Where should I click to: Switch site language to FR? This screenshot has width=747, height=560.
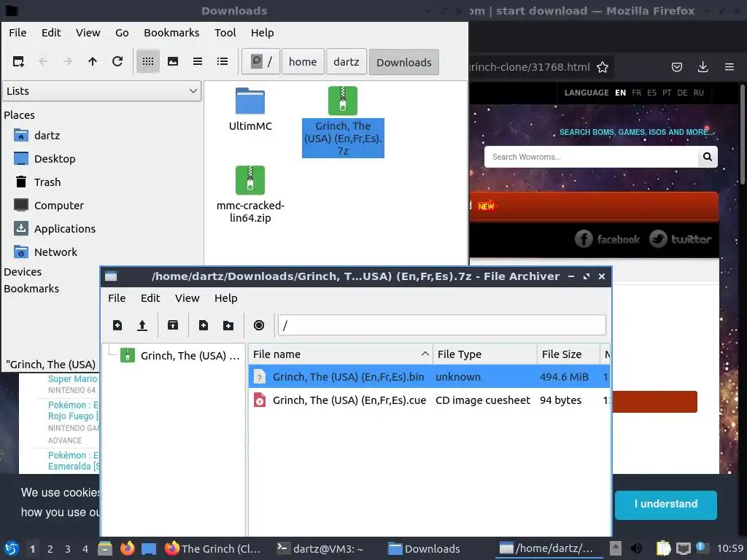(636, 93)
